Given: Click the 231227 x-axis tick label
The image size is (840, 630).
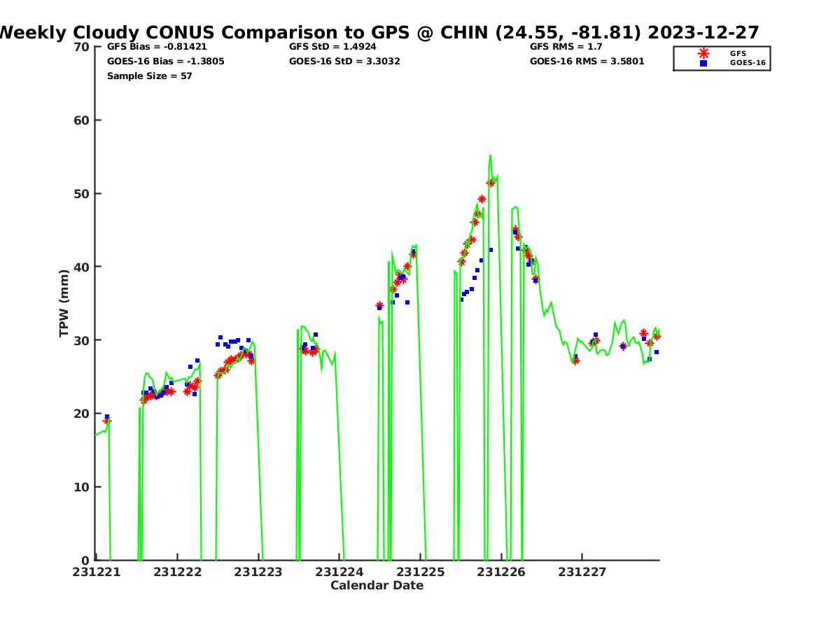Looking at the screenshot, I should click(582, 572).
